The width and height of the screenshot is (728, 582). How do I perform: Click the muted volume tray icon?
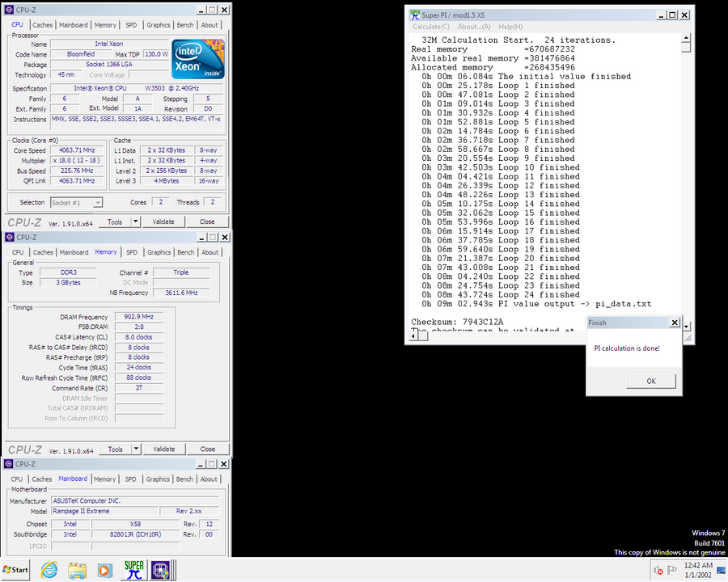point(658,570)
